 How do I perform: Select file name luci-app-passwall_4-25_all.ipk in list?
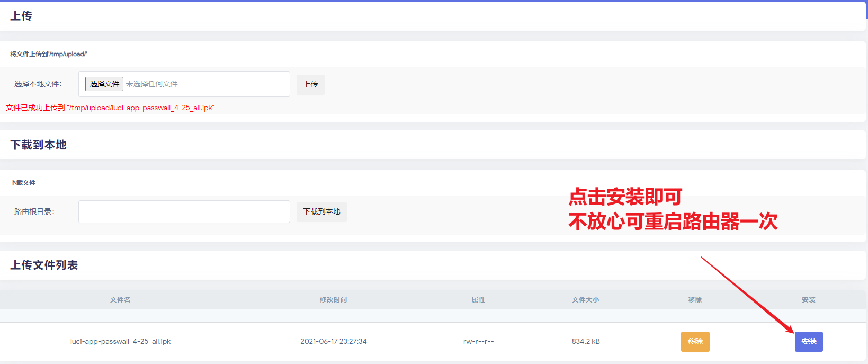(120, 341)
